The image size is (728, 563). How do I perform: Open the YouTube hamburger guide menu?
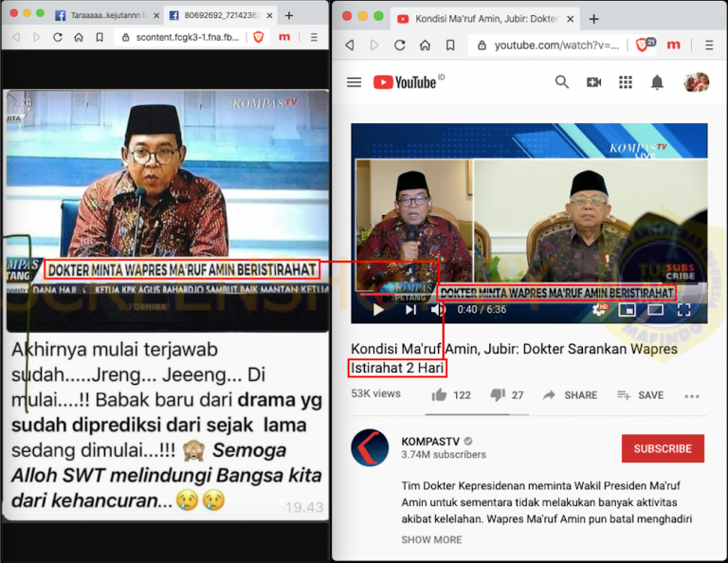354,82
